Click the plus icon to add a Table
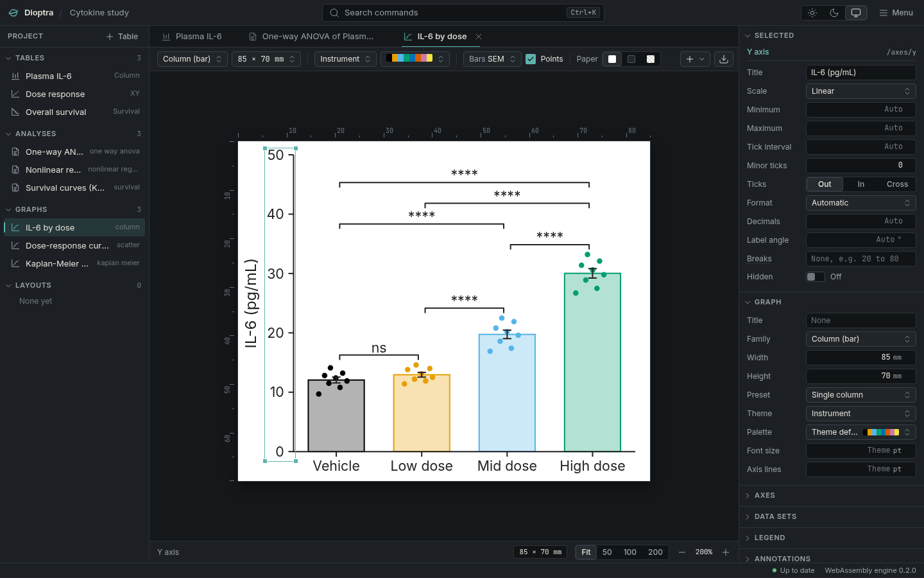The height and width of the screenshot is (578, 924). pos(110,37)
